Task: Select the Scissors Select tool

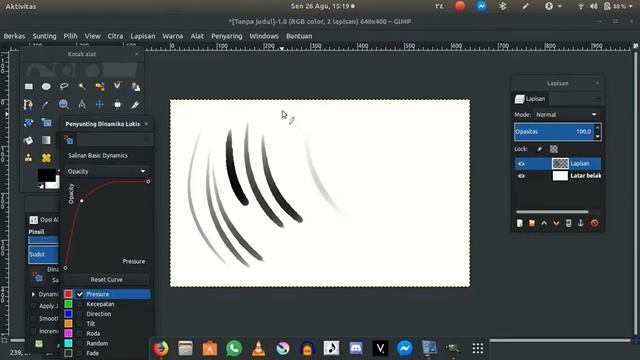Action: [118, 87]
